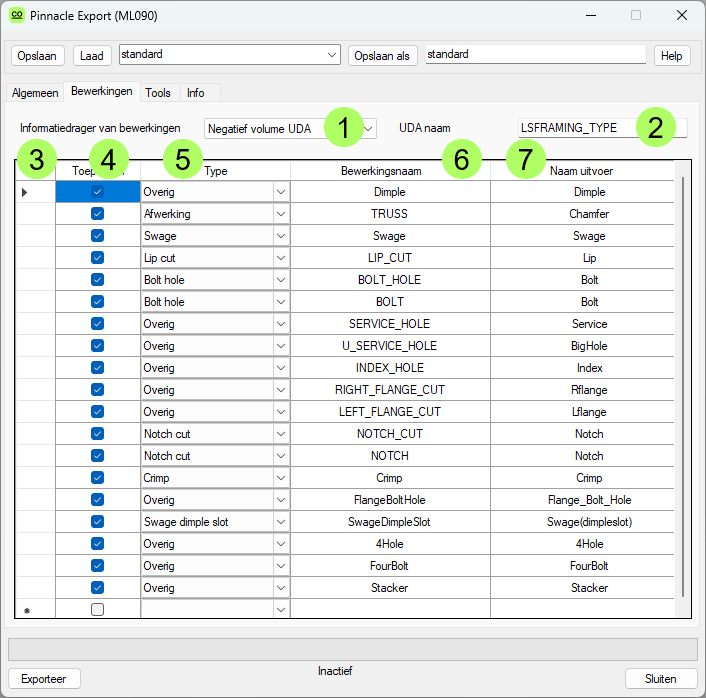The width and height of the screenshot is (706, 698).
Task: Switch to the Algemeen tab
Action: pyautogui.click(x=35, y=93)
